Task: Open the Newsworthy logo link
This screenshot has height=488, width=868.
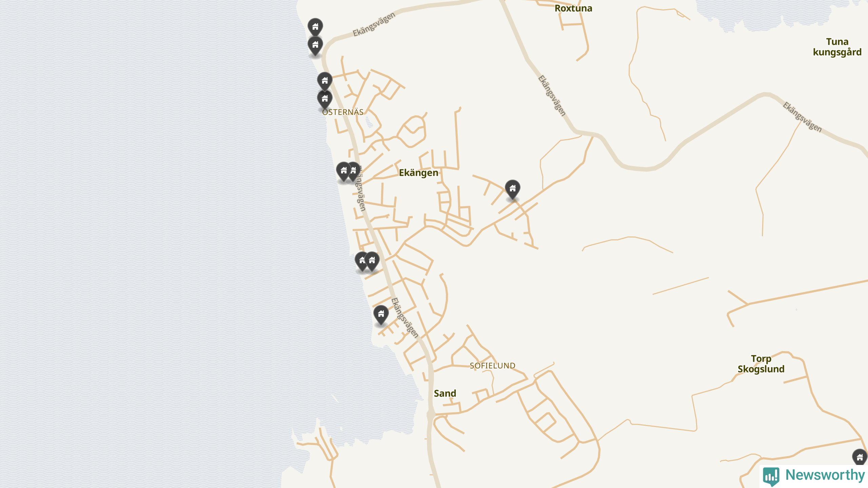Action: point(814,476)
